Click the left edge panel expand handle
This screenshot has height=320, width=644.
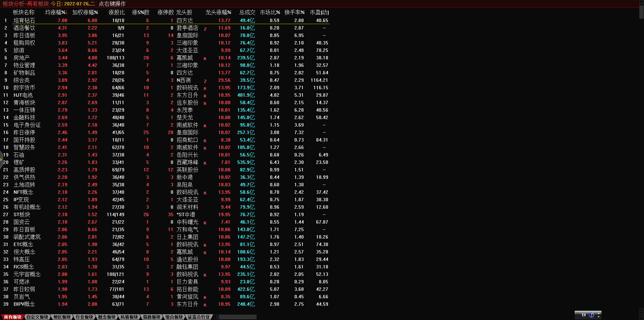point(1,159)
